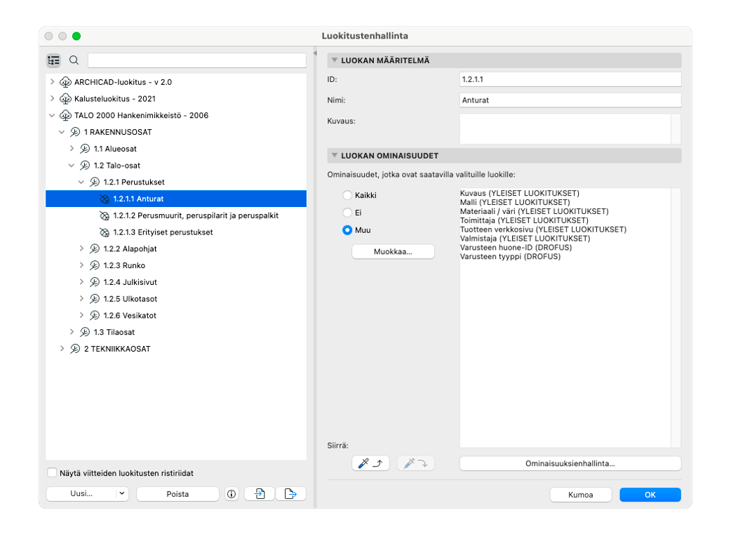Click the 2 TEKNIIKKAOSAT class icon
Image resolution: width=731 pixels, height=560 pixels.
(75, 349)
